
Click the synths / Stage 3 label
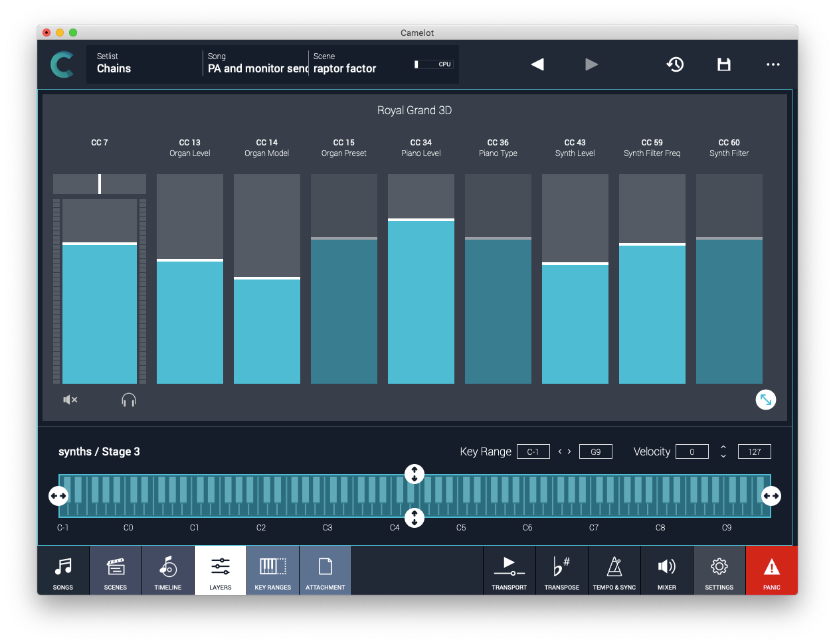coord(99,451)
